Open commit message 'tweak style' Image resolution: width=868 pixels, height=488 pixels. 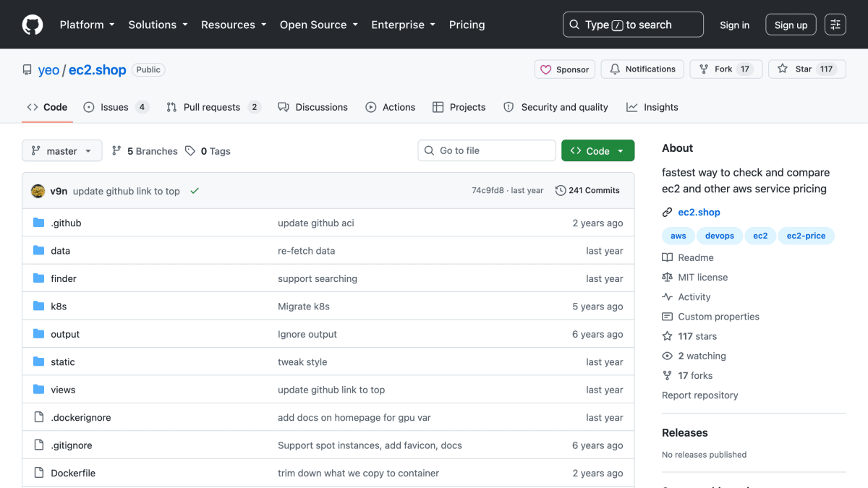tap(302, 362)
